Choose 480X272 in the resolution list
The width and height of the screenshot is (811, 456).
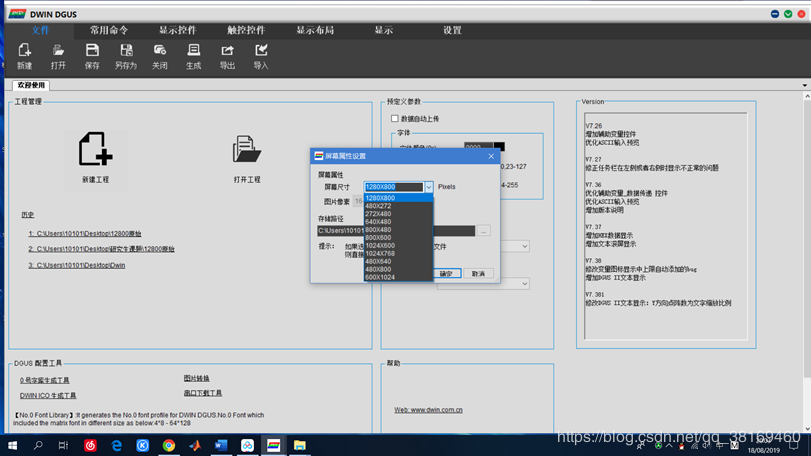[398, 206]
